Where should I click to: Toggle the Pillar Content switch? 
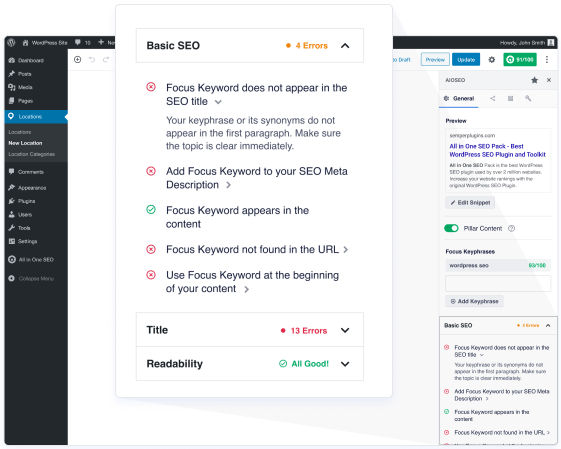coord(451,228)
